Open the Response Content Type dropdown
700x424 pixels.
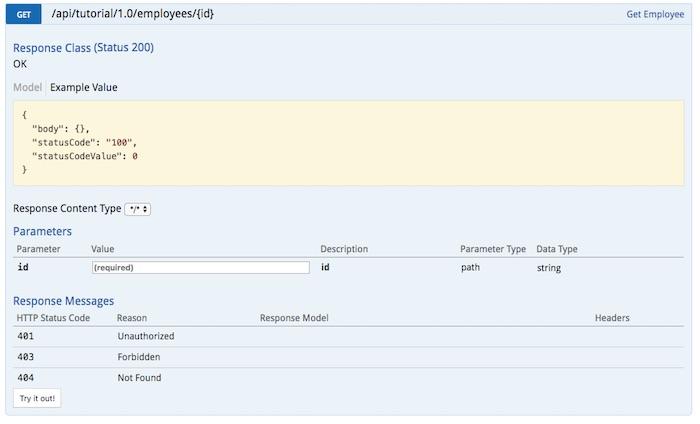pos(138,209)
